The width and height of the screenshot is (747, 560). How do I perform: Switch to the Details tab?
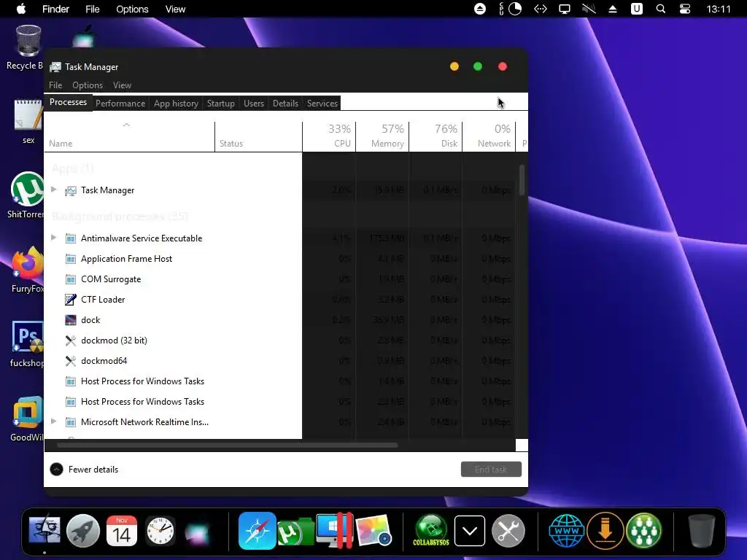click(x=285, y=104)
